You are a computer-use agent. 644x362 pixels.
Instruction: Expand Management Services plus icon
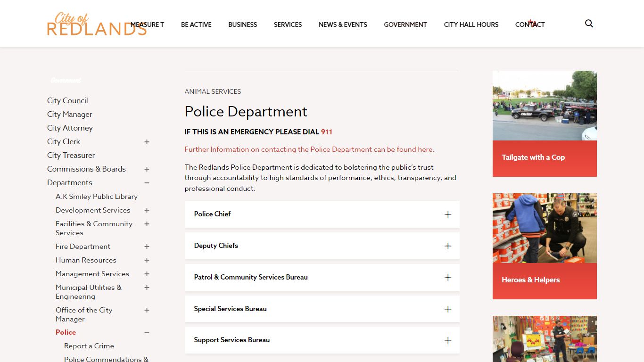point(147,274)
